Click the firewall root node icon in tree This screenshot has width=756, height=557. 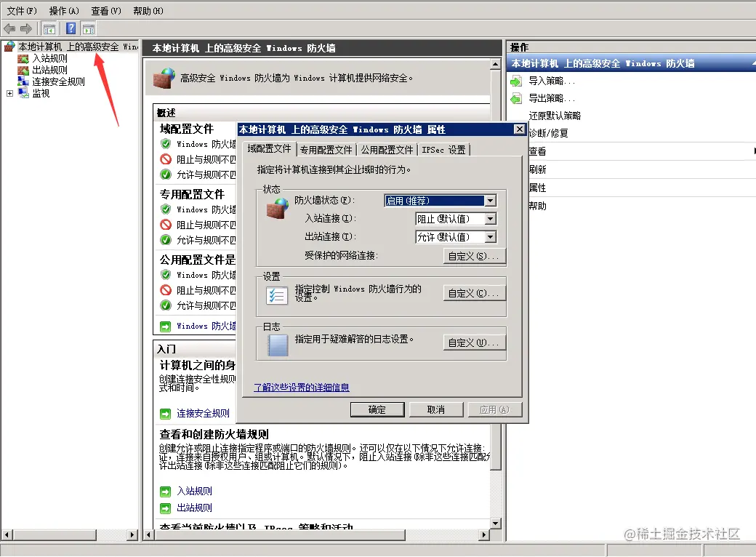[x=9, y=47]
